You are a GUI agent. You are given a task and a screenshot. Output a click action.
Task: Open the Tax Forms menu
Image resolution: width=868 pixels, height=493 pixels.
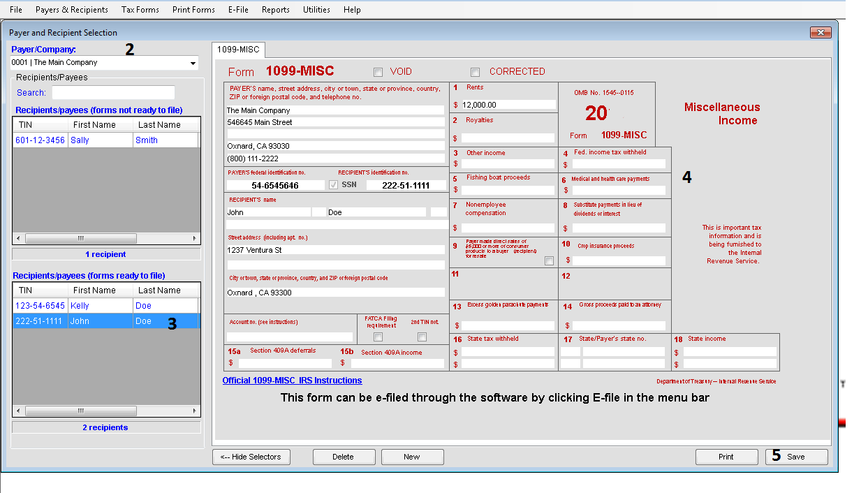(140, 10)
